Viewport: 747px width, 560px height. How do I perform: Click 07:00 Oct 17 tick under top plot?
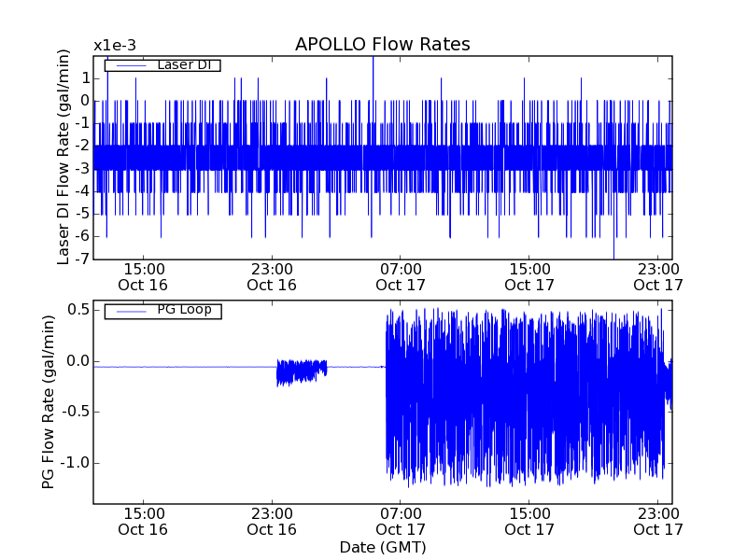(400, 277)
